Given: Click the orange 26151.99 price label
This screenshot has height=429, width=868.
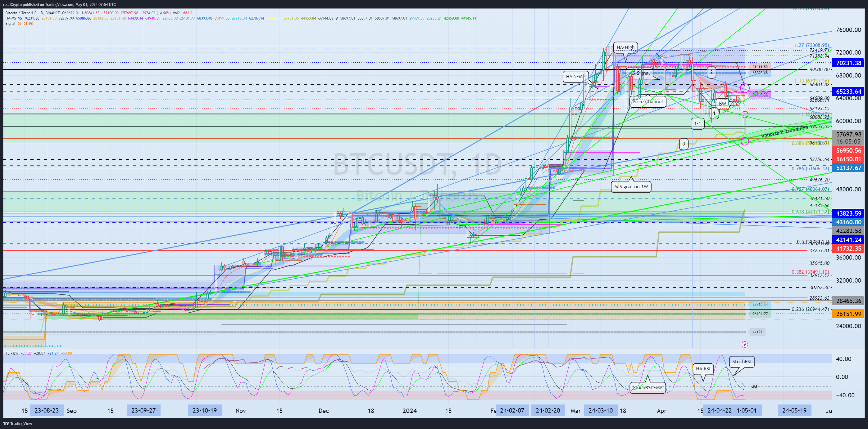Looking at the screenshot, I should click(x=848, y=314).
